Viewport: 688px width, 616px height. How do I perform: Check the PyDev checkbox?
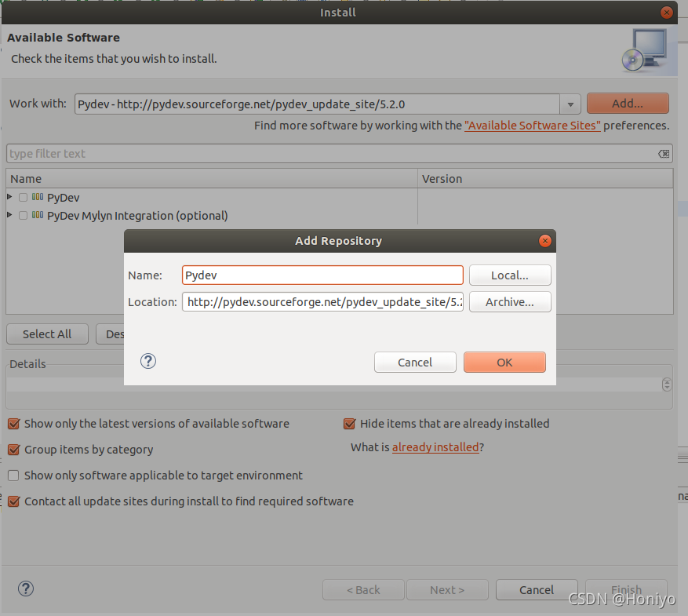tap(24, 198)
